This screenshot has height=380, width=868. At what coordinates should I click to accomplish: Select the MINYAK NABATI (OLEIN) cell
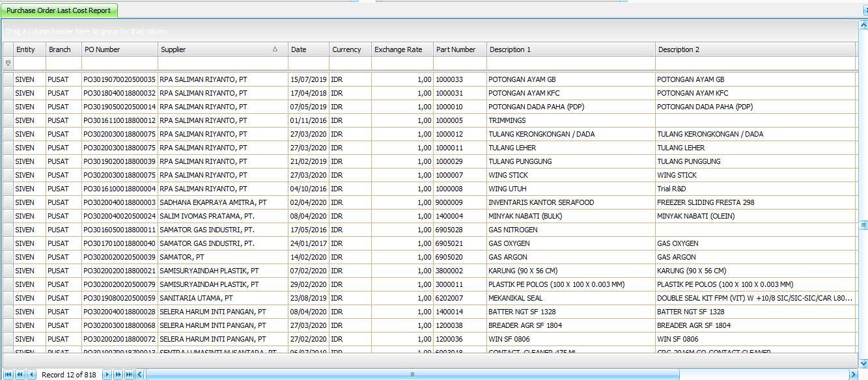pos(755,216)
